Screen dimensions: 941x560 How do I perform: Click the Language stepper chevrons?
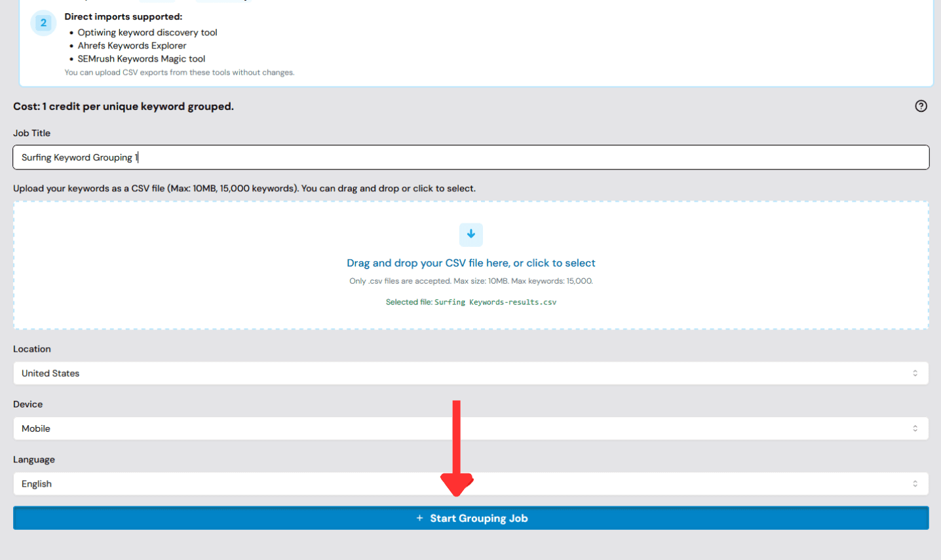click(916, 483)
